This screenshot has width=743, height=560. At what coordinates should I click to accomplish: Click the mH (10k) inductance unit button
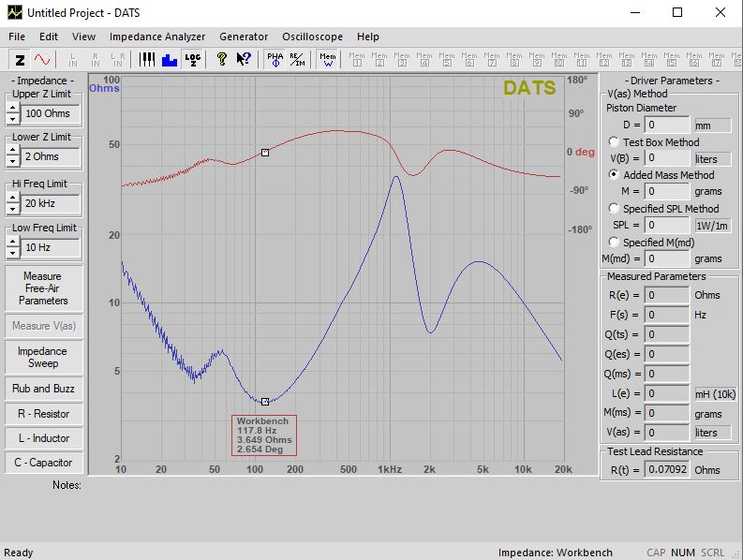pos(715,394)
